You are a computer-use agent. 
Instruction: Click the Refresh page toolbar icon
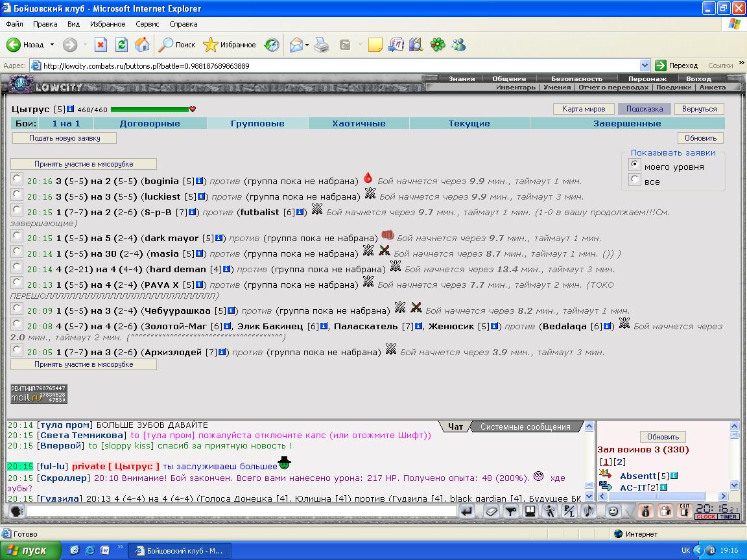pos(121,45)
